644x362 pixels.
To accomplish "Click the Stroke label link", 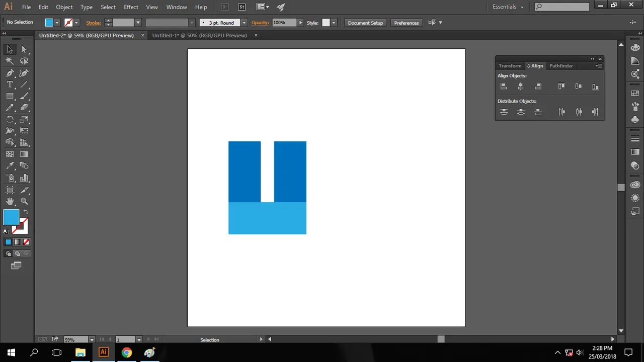I will 94,23.
